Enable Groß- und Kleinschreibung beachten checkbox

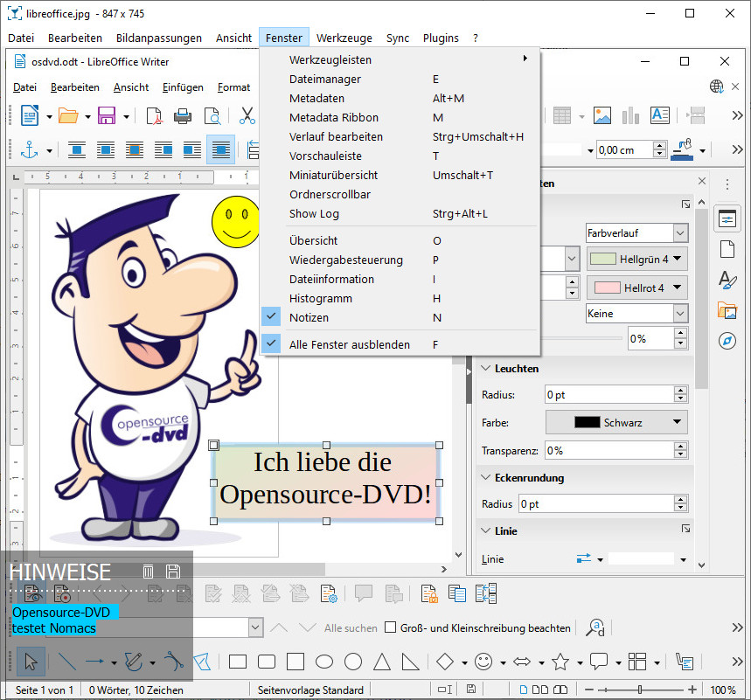(392, 627)
